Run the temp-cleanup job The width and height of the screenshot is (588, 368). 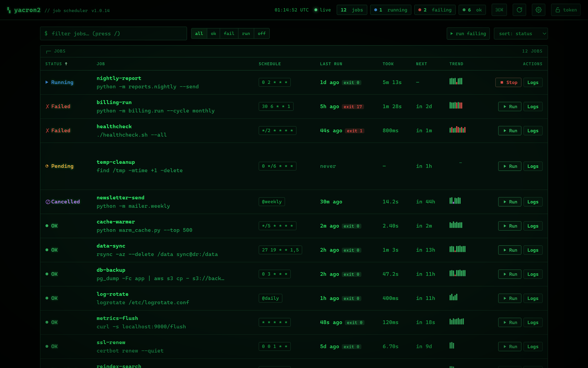[510, 166]
